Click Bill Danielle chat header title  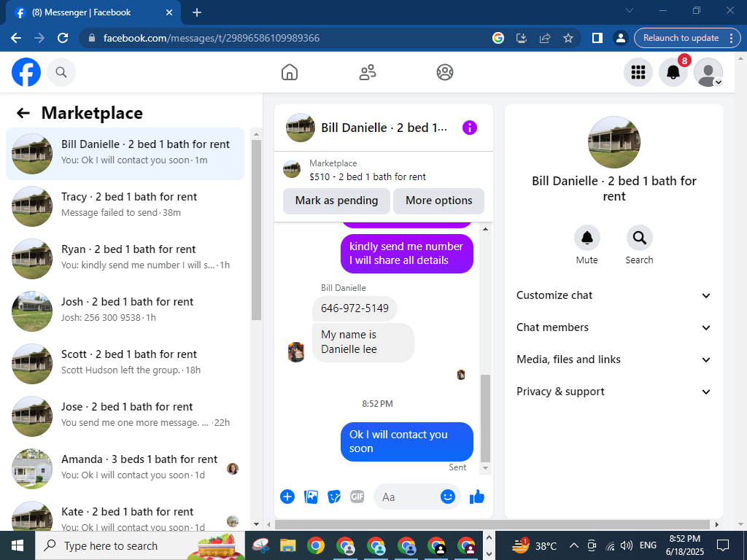pyautogui.click(x=384, y=128)
